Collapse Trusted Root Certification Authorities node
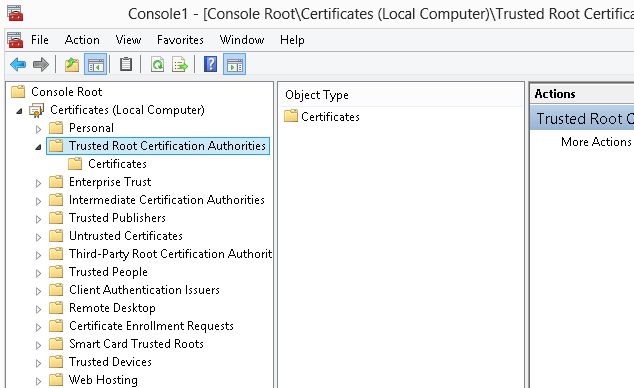The height and width of the screenshot is (388, 634). tap(38, 147)
